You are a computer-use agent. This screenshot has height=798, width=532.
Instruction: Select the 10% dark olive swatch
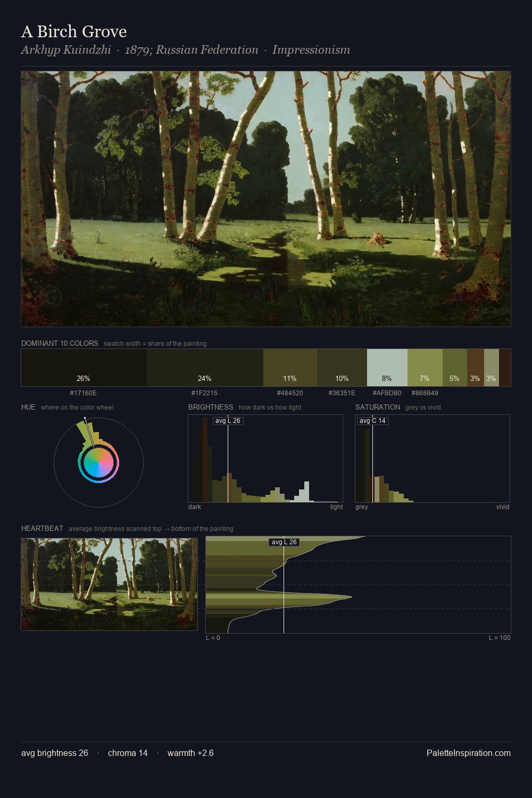[342, 368]
